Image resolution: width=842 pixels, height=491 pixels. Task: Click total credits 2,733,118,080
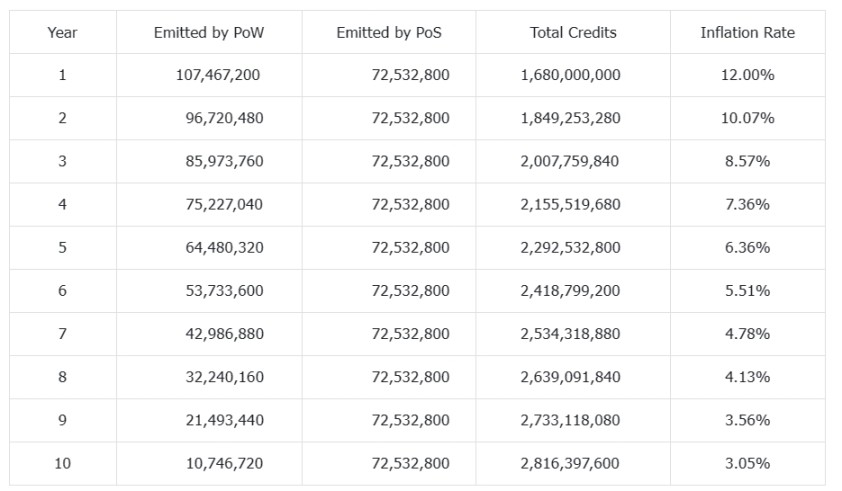point(570,420)
